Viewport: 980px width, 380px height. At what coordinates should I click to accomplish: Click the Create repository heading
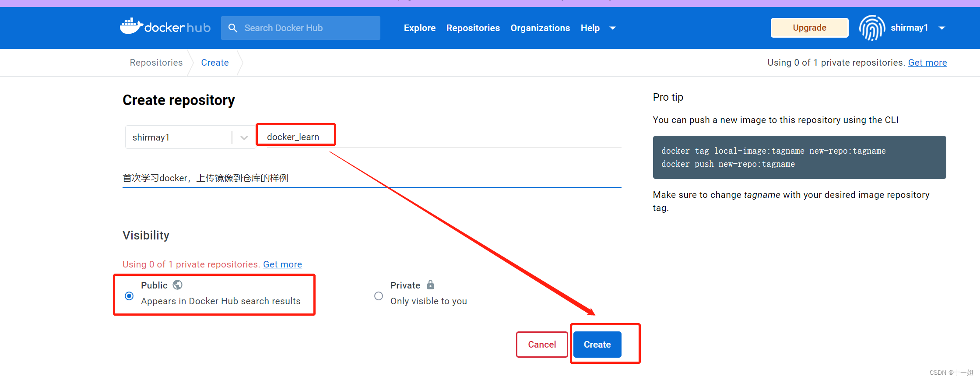(179, 100)
